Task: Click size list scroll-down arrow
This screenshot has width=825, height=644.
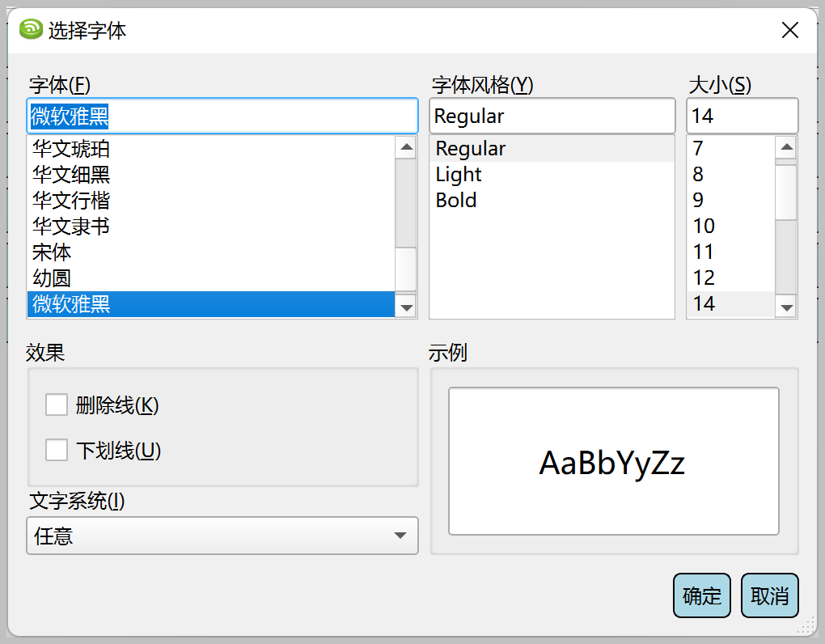Action: tap(786, 307)
